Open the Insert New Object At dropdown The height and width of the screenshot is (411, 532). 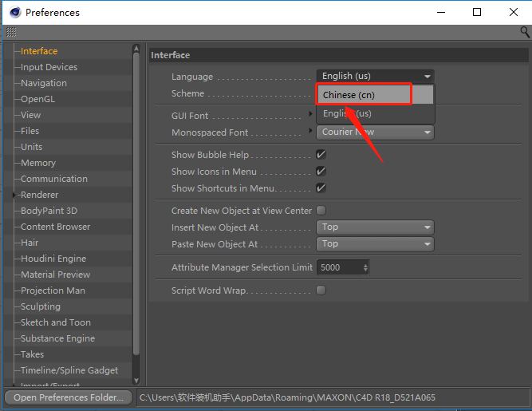375,227
